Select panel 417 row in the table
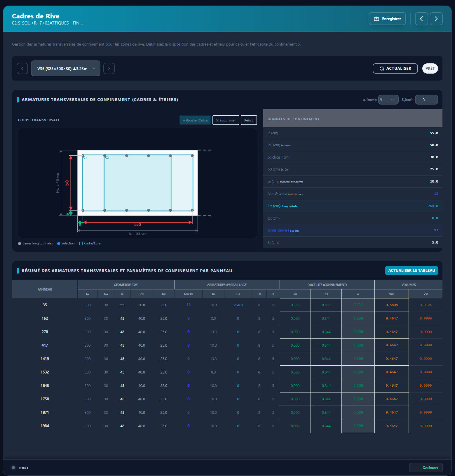Screen dimensions: 455x476 [227, 345]
